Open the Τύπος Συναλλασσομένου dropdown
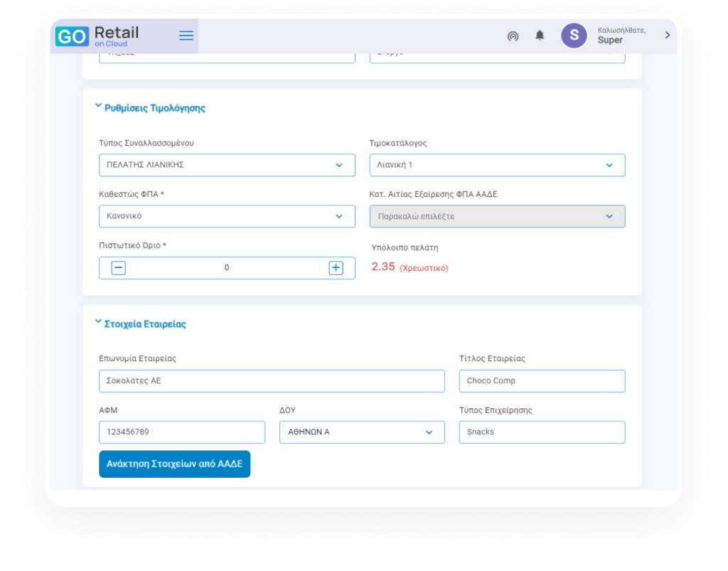The height and width of the screenshot is (571, 728). [227, 165]
